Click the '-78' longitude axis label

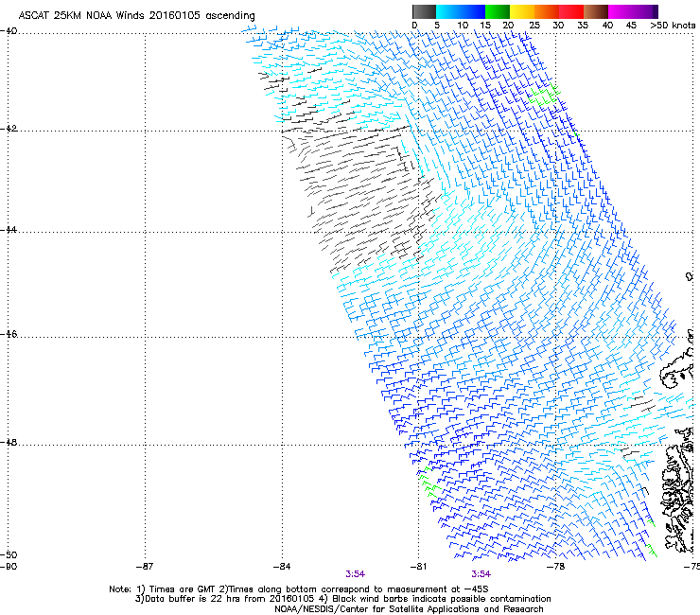(x=555, y=567)
